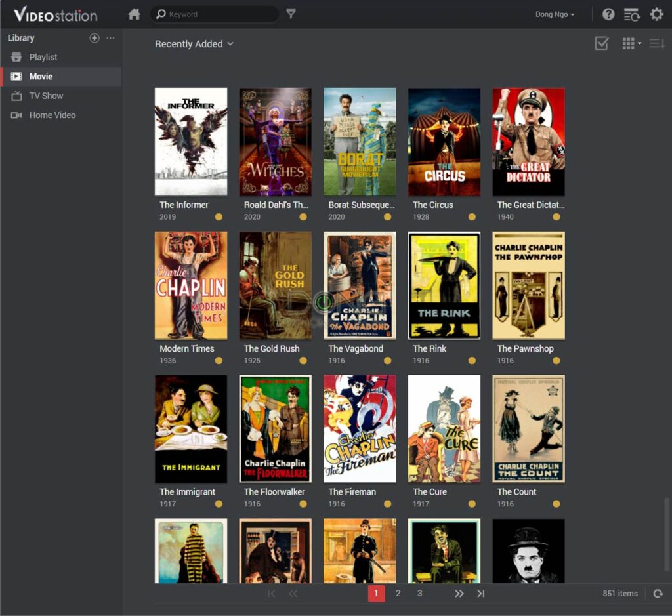672x616 pixels.
Task: Toggle watched status dot for Modern Times
Action: click(x=219, y=361)
